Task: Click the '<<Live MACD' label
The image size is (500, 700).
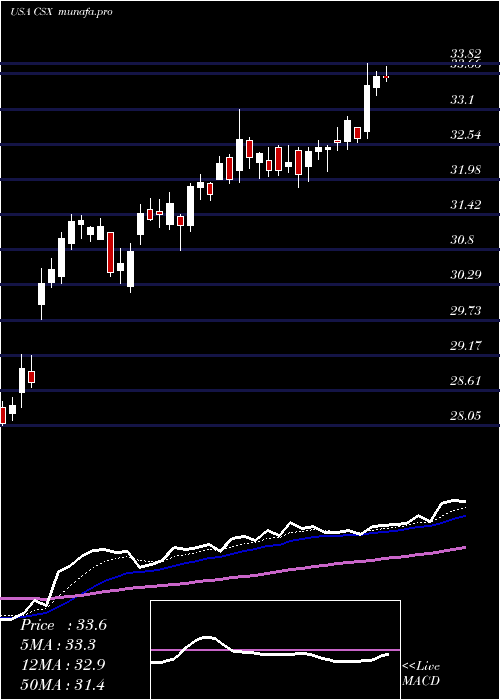Action: tap(421, 673)
